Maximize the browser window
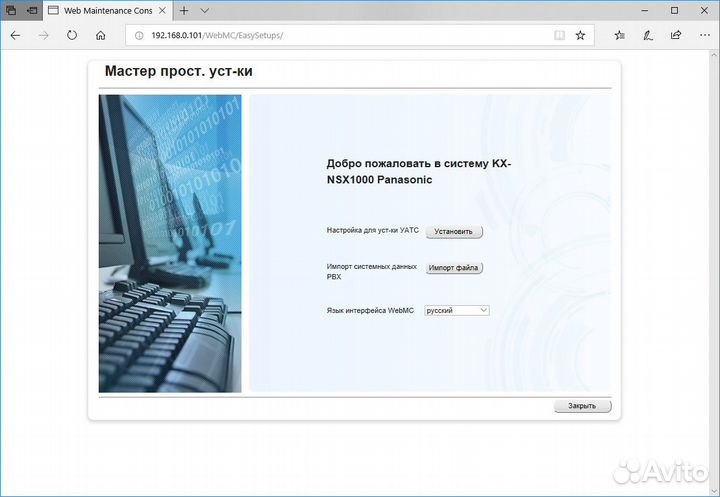 (x=674, y=11)
